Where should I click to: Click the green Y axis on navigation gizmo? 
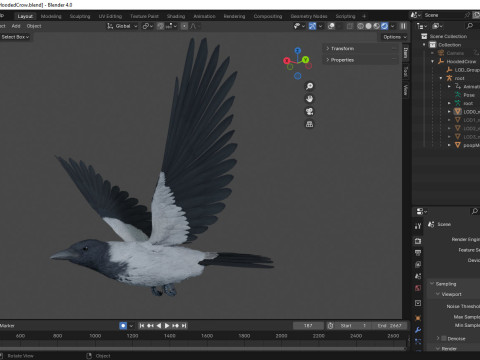coord(305,60)
